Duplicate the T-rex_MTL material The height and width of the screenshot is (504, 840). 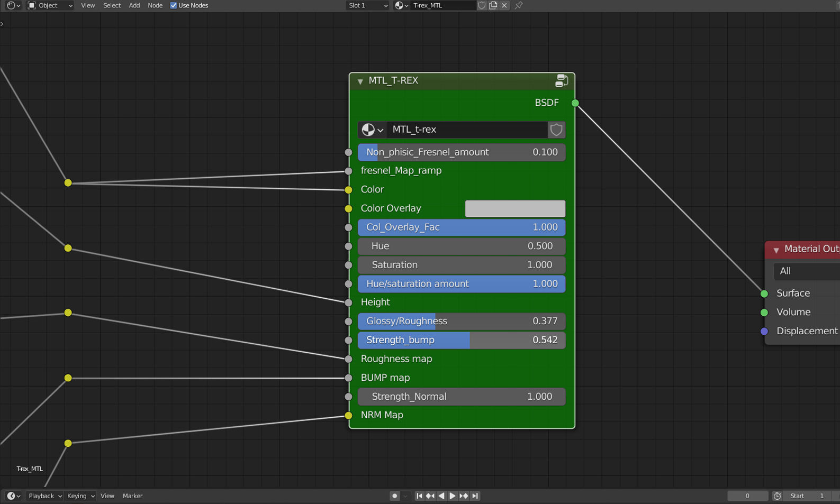coord(493,5)
